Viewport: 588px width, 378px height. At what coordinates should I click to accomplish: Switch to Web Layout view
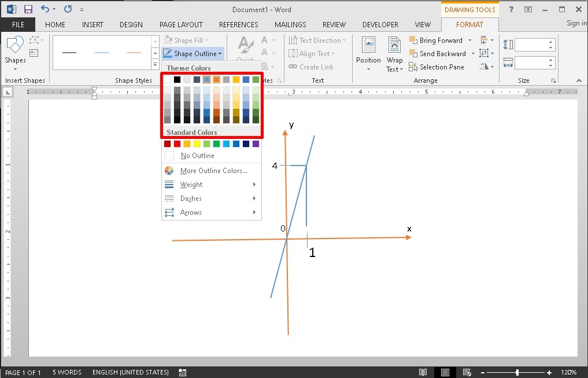click(467, 372)
